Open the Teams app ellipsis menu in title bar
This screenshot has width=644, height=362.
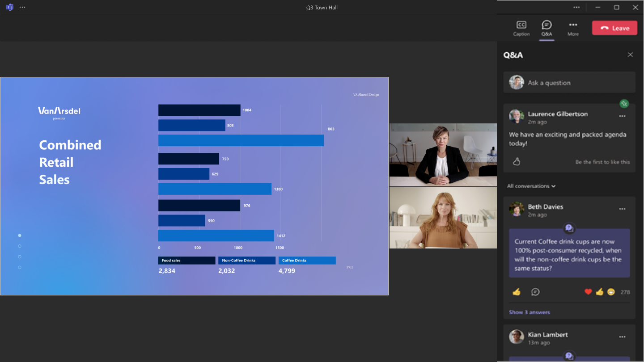22,7
